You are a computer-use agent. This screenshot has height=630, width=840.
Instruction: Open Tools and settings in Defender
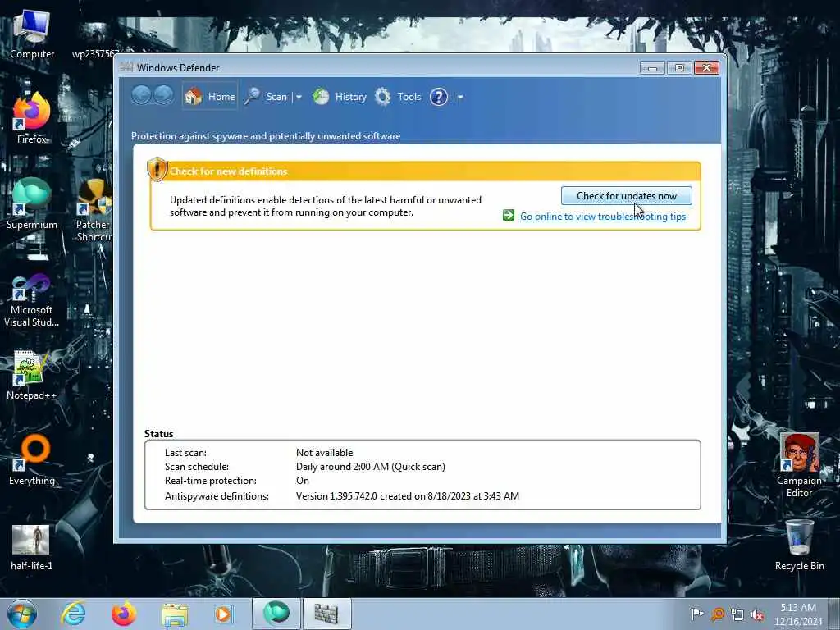(x=398, y=97)
